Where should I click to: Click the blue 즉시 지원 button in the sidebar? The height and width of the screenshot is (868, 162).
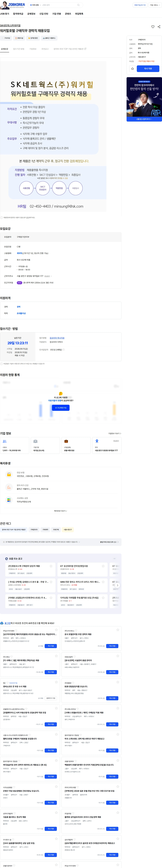point(148,69)
